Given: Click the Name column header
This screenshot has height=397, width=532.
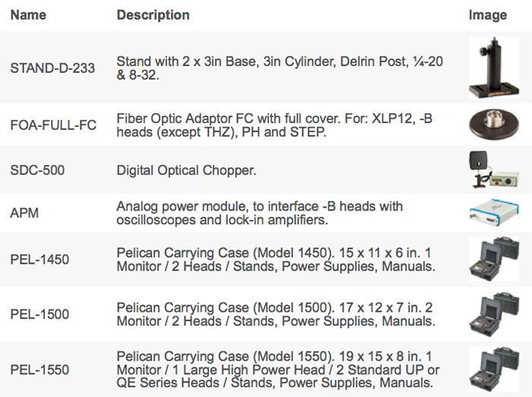Looking at the screenshot, I should [x=28, y=15].
